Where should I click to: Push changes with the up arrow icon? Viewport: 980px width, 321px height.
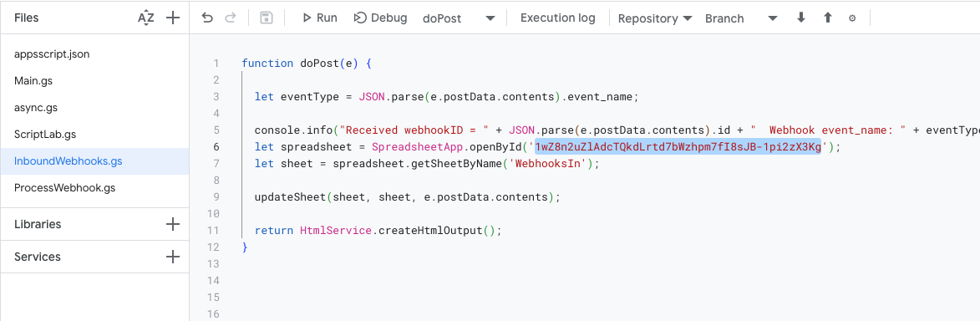click(x=827, y=18)
